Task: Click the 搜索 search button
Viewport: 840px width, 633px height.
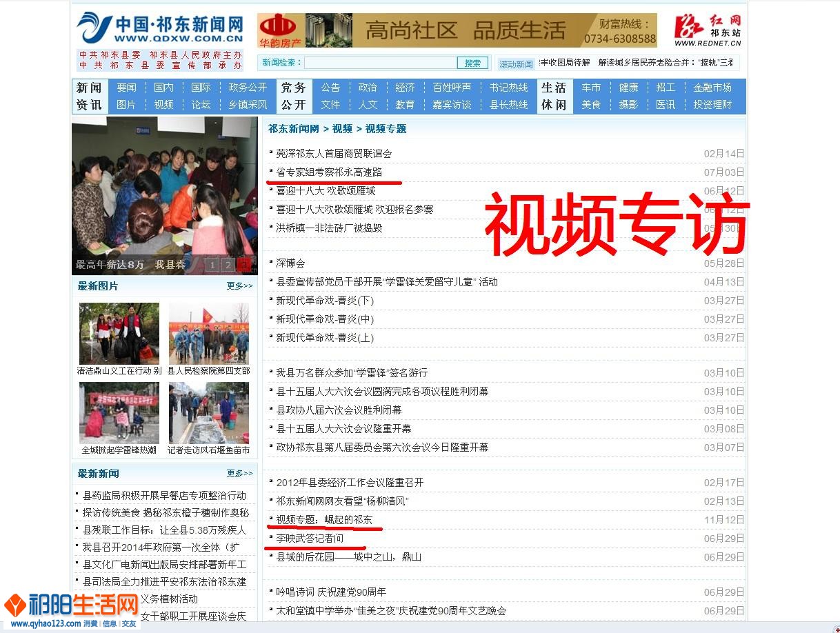Action: (472, 63)
